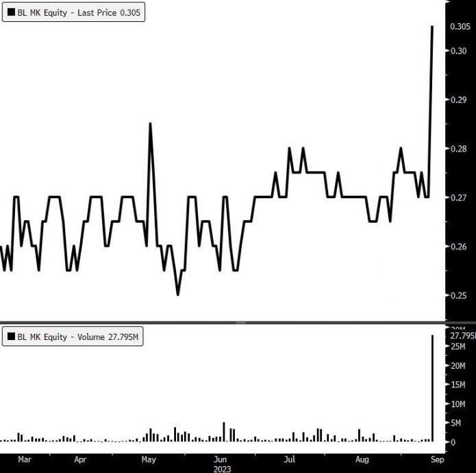The height and width of the screenshot is (473, 476).
Task: Click the 0.25 price axis tick
Action: 458,295
